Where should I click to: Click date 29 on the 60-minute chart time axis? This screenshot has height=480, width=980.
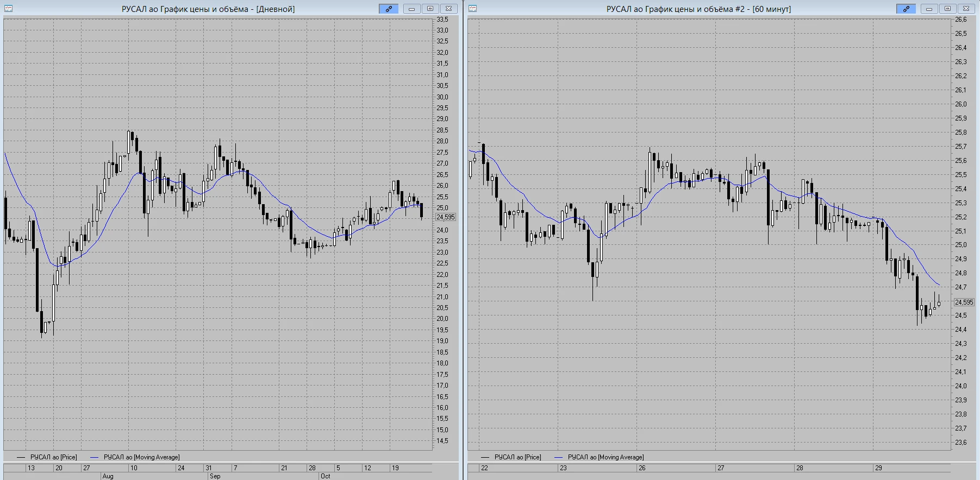click(878, 468)
